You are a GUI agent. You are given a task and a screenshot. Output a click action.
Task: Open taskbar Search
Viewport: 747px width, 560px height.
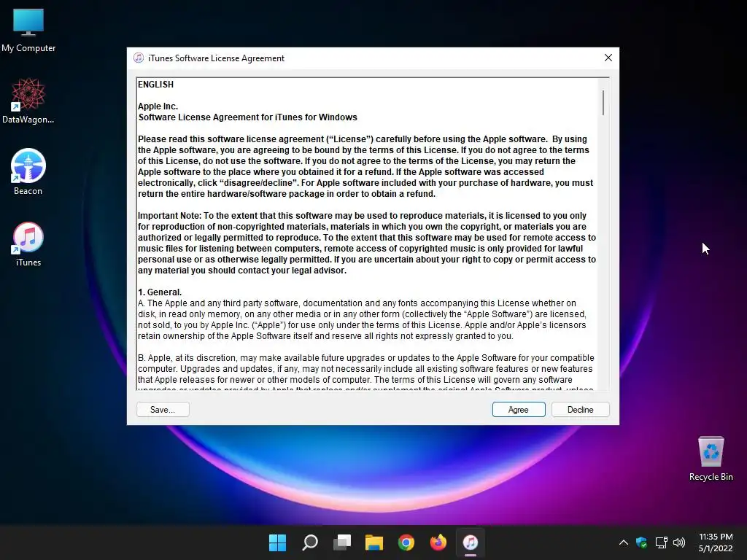click(x=309, y=542)
